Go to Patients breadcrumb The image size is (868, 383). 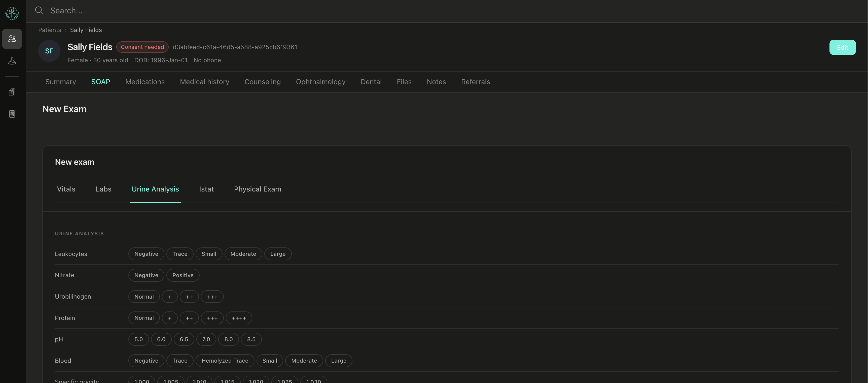coord(50,30)
